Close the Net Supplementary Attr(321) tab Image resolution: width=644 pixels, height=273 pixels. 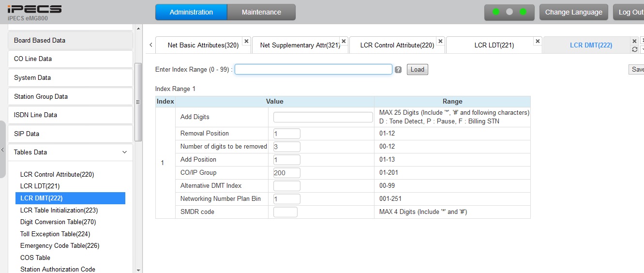click(344, 42)
